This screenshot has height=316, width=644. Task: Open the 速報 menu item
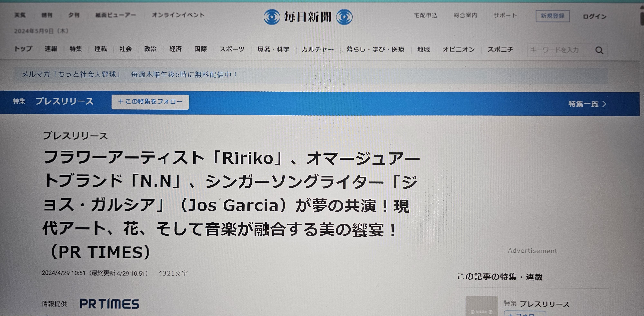pos(51,49)
